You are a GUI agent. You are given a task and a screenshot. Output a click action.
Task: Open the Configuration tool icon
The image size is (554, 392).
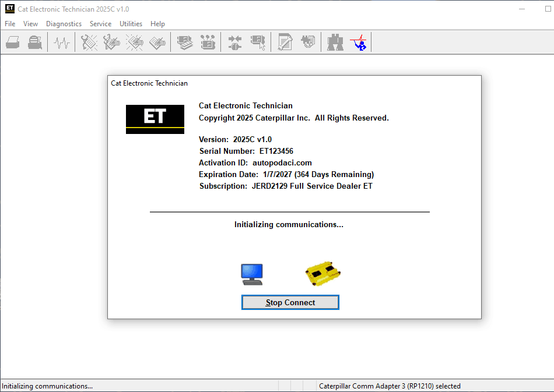[x=208, y=43]
